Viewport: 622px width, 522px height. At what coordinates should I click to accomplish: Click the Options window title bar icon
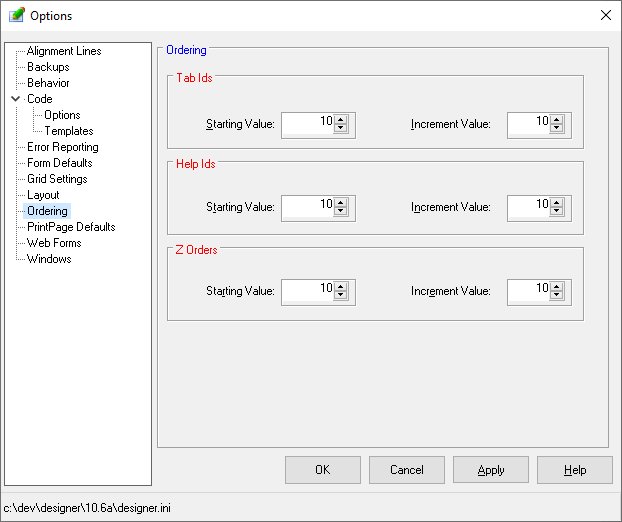coord(17,15)
